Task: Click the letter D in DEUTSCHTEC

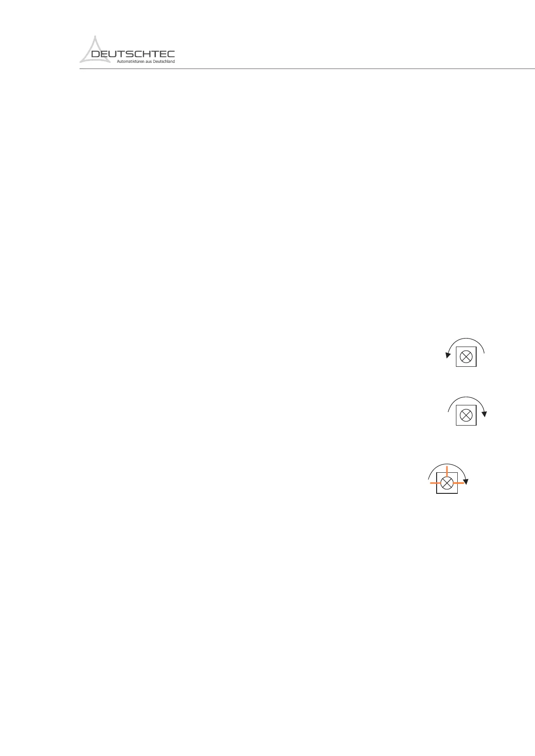Action: 96,54
